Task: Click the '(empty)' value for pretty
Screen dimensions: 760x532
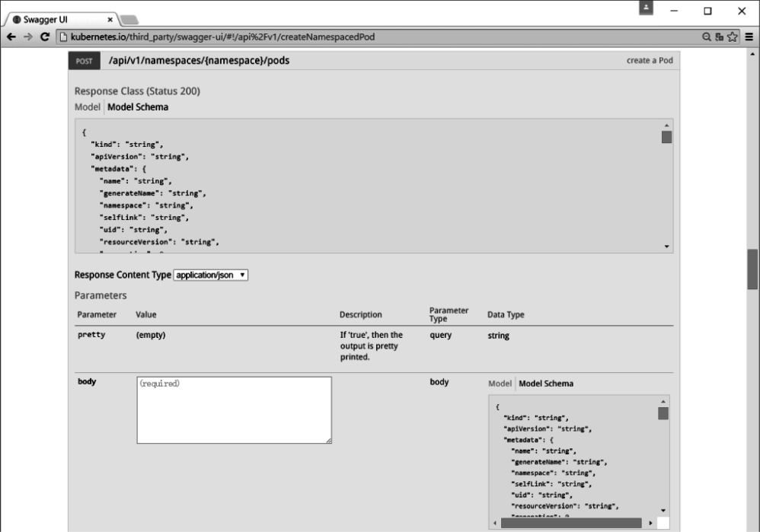Action: (151, 335)
